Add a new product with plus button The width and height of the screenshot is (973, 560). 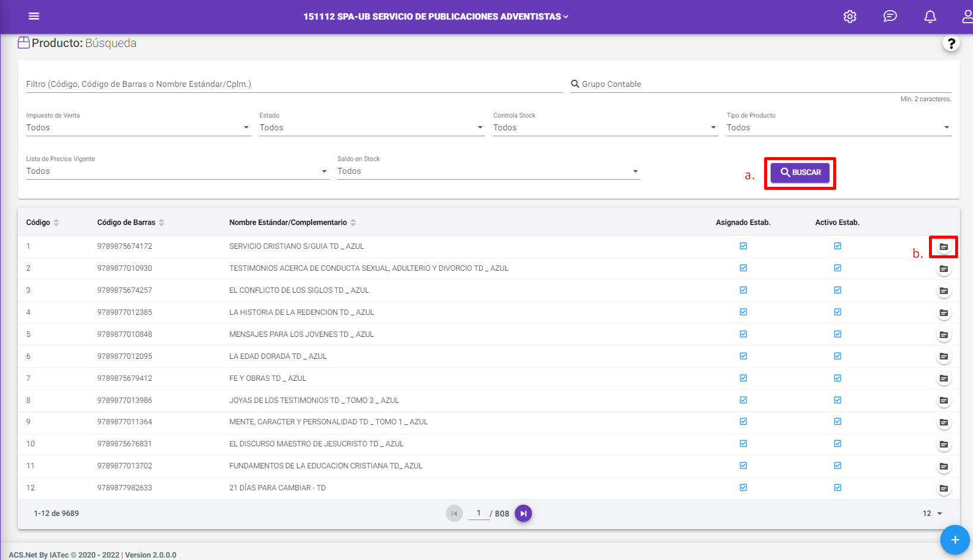pyautogui.click(x=955, y=540)
